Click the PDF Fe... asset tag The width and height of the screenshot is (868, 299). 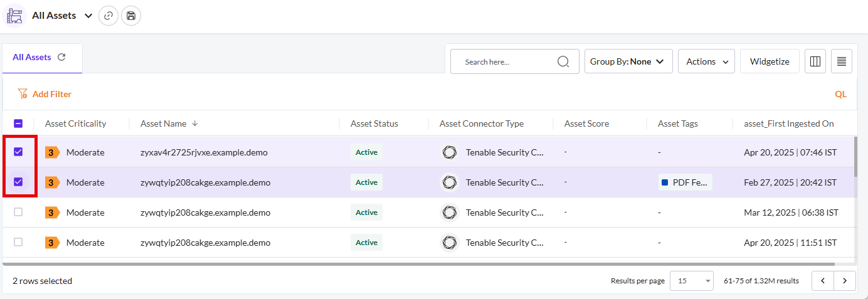click(685, 182)
